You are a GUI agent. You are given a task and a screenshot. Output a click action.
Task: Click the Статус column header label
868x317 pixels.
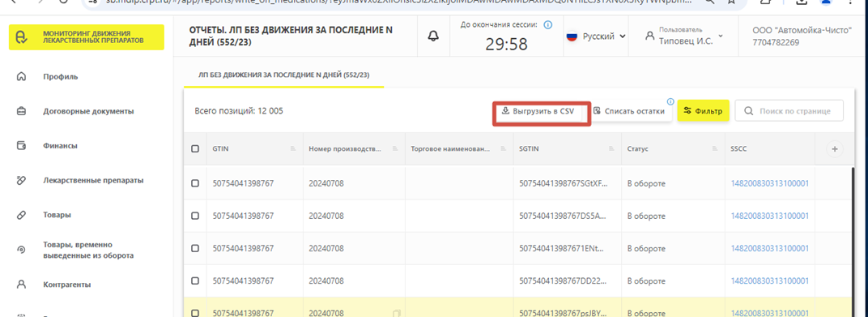click(x=638, y=148)
